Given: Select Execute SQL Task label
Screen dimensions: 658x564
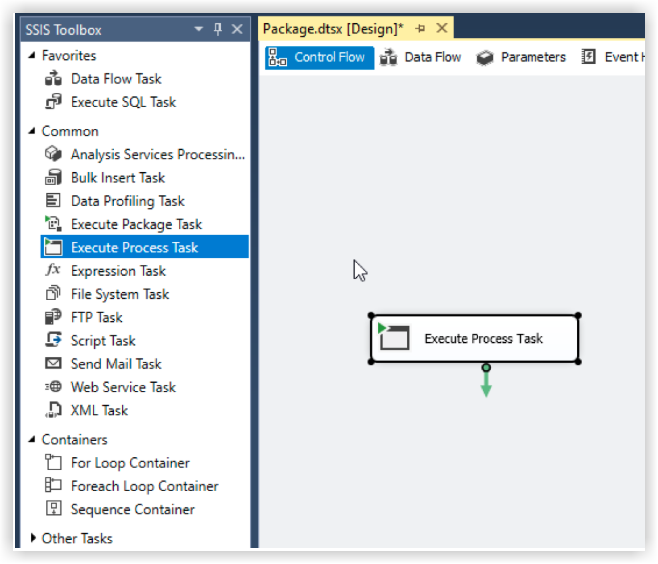Looking at the screenshot, I should click(123, 102).
